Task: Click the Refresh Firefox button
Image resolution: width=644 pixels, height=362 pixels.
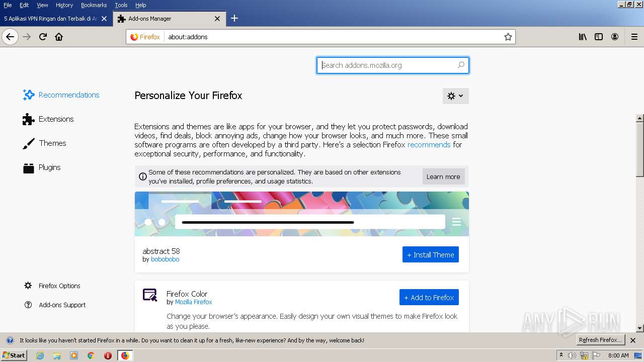Action: [601, 340]
